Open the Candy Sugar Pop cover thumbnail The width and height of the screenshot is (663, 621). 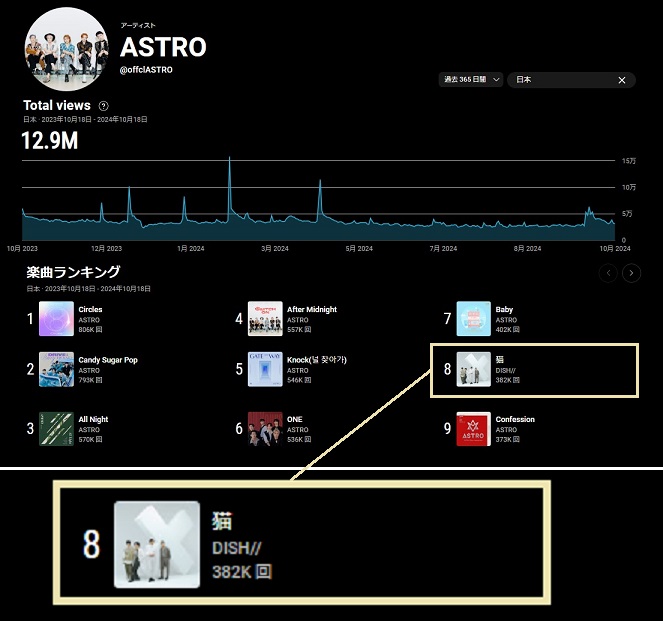pyautogui.click(x=56, y=369)
